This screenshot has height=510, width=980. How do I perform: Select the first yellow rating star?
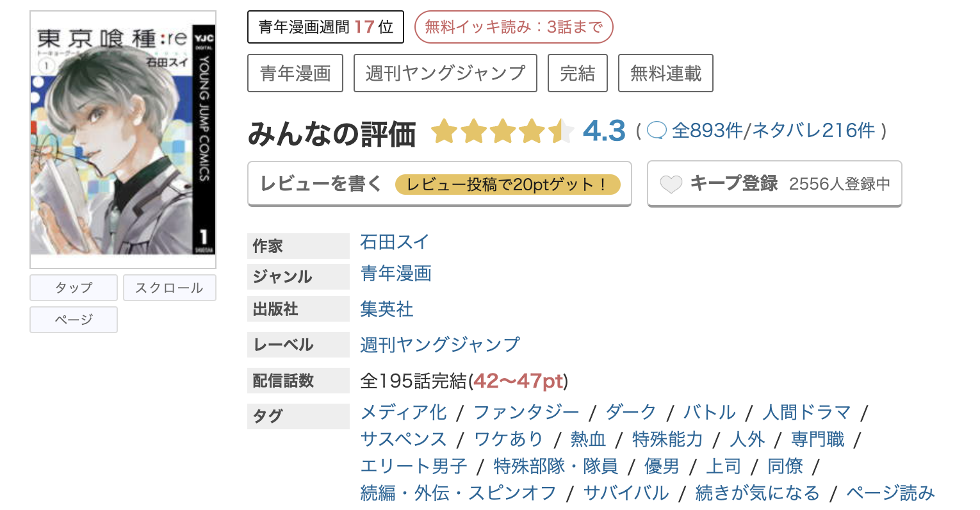pyautogui.click(x=445, y=131)
